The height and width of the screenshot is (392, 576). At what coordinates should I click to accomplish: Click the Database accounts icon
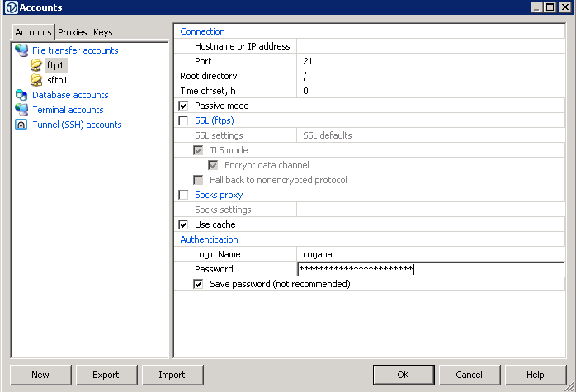(x=21, y=95)
